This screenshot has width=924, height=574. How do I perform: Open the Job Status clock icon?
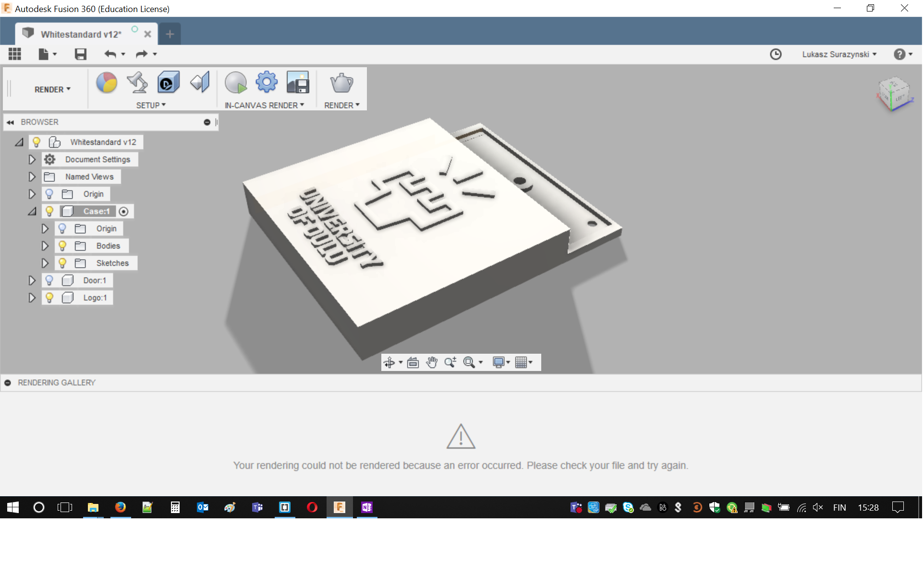point(776,54)
